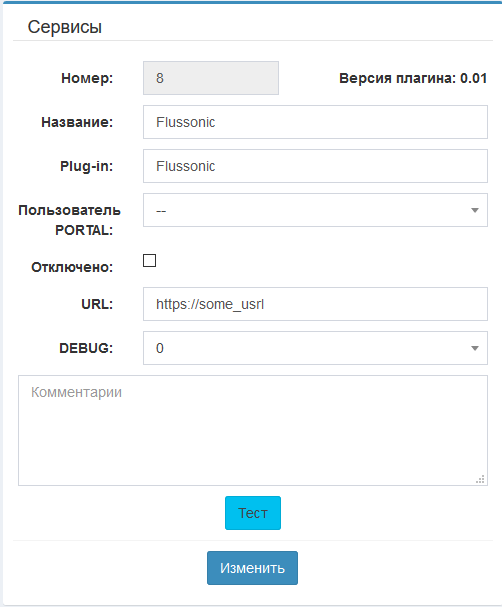Viewport: 502px width, 607px height.
Task: Click into the Plug-in text field
Action: tap(315, 166)
